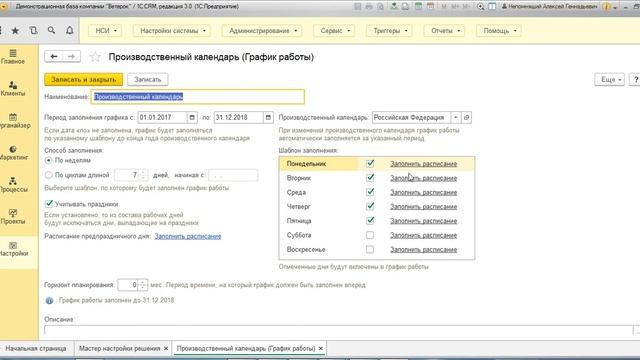Click the Записать button
This screenshot has width=640, height=360.
point(148,80)
